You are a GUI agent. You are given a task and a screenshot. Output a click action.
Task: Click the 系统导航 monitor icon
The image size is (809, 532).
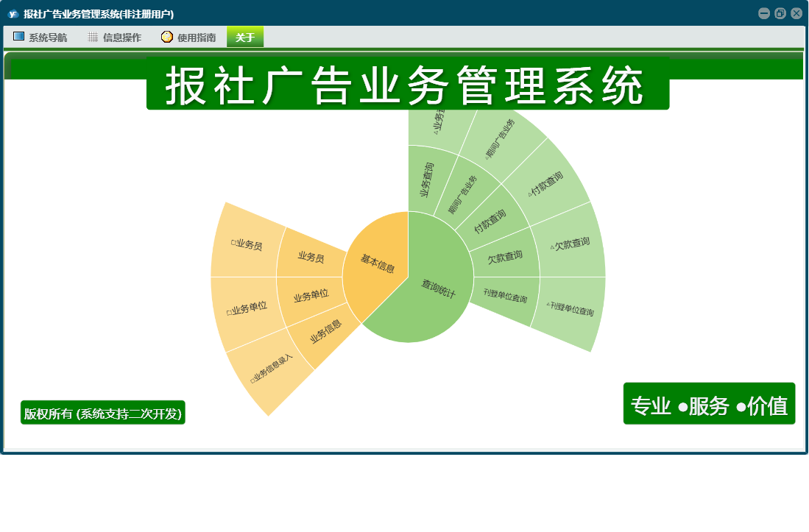click(x=18, y=37)
